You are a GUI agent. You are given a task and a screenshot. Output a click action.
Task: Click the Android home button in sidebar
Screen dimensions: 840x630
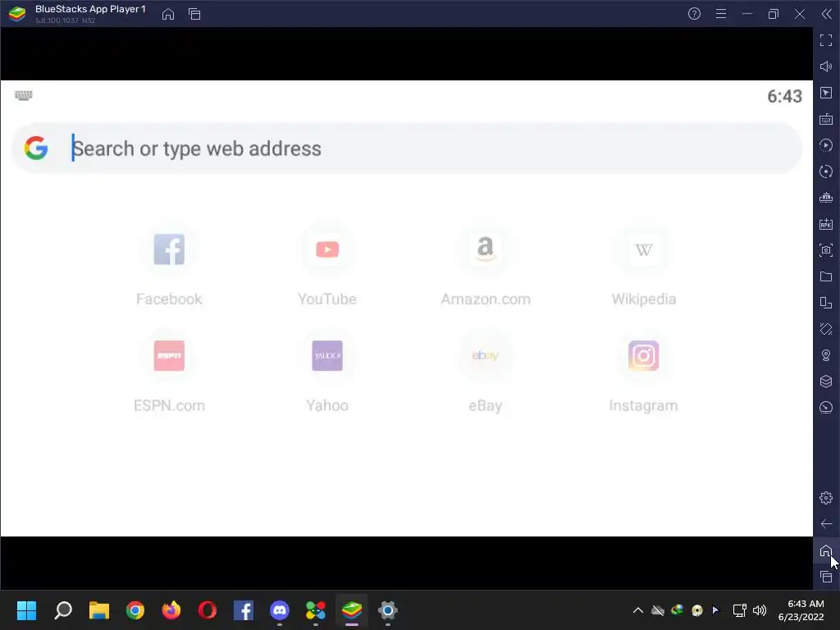(x=826, y=550)
